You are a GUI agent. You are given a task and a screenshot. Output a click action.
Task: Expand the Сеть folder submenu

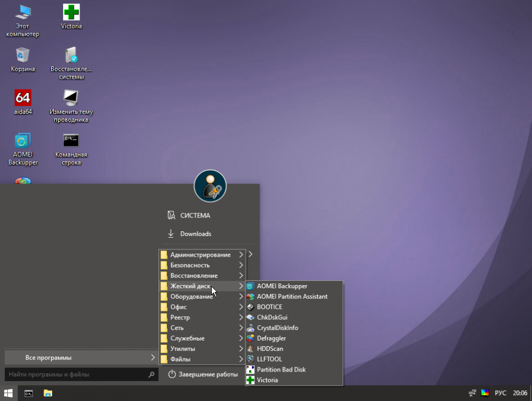pyautogui.click(x=202, y=328)
